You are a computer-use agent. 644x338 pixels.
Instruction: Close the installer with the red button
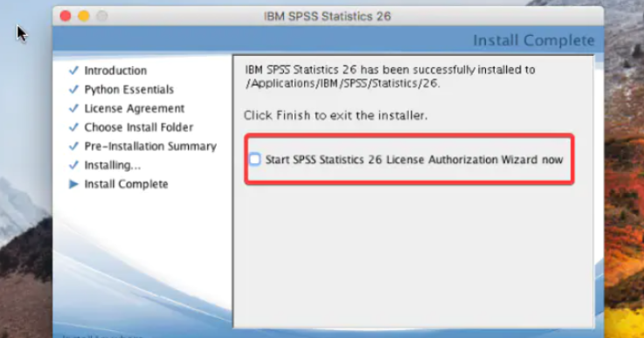point(66,16)
